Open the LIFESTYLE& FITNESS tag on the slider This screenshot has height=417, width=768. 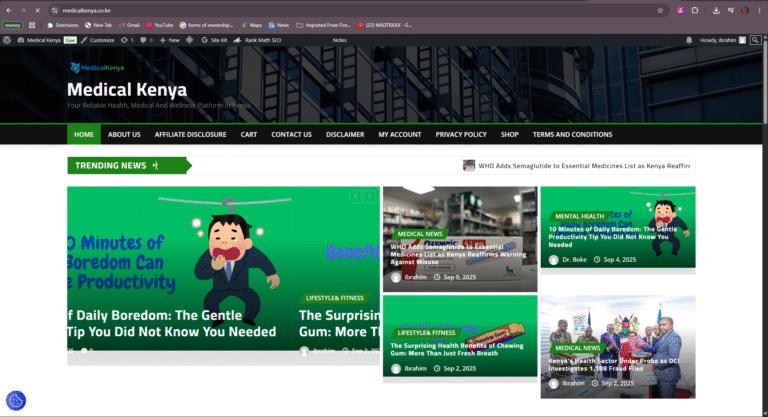coord(335,298)
